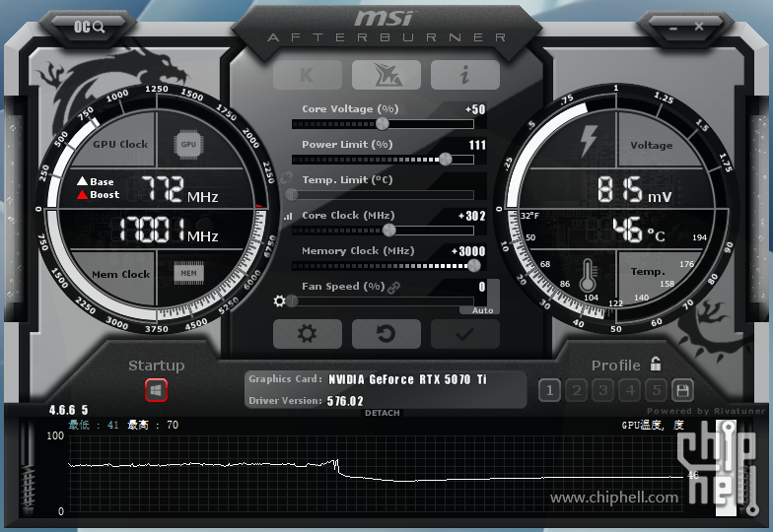Image resolution: width=773 pixels, height=532 pixels.
Task: Select profile slot 3
Action: [x=603, y=390]
